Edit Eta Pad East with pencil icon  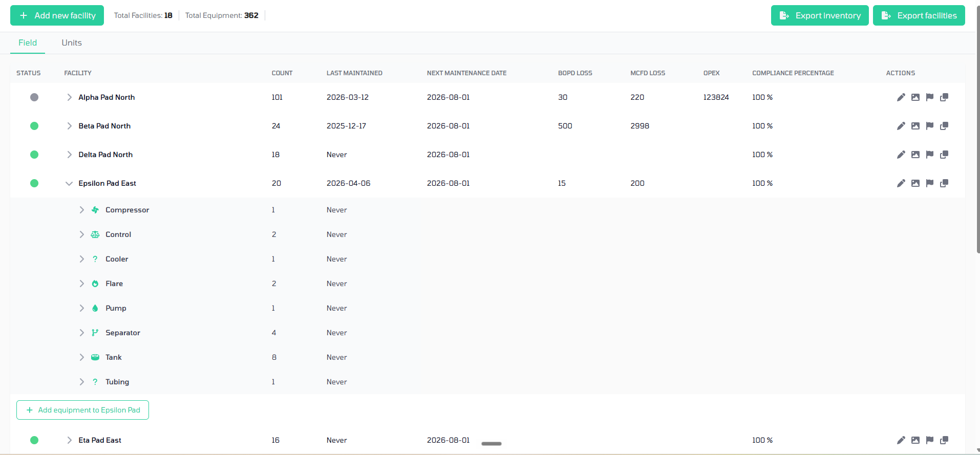[901, 440]
